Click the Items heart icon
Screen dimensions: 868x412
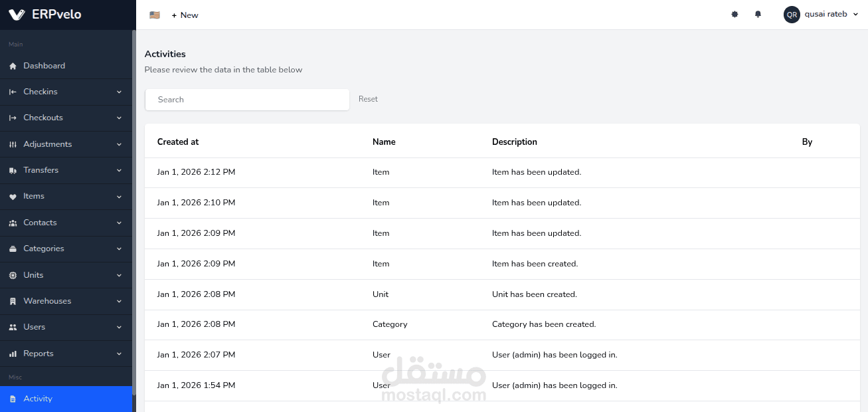(x=13, y=197)
